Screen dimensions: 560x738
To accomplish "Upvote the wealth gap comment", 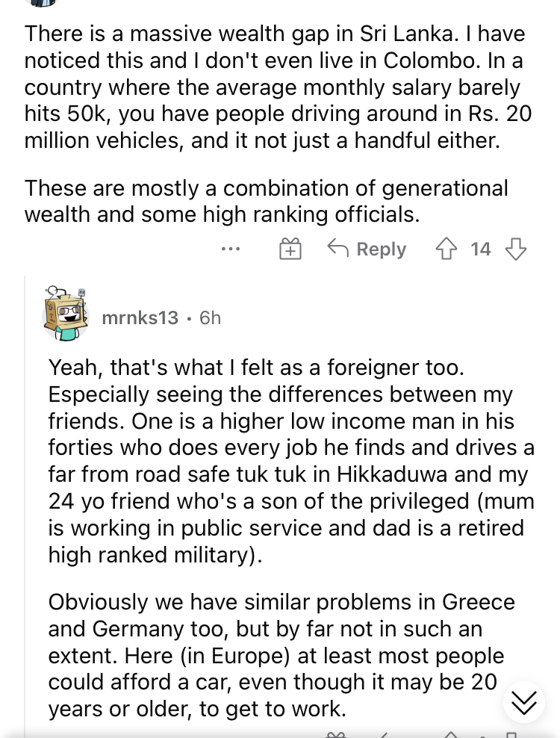I will coord(446,249).
